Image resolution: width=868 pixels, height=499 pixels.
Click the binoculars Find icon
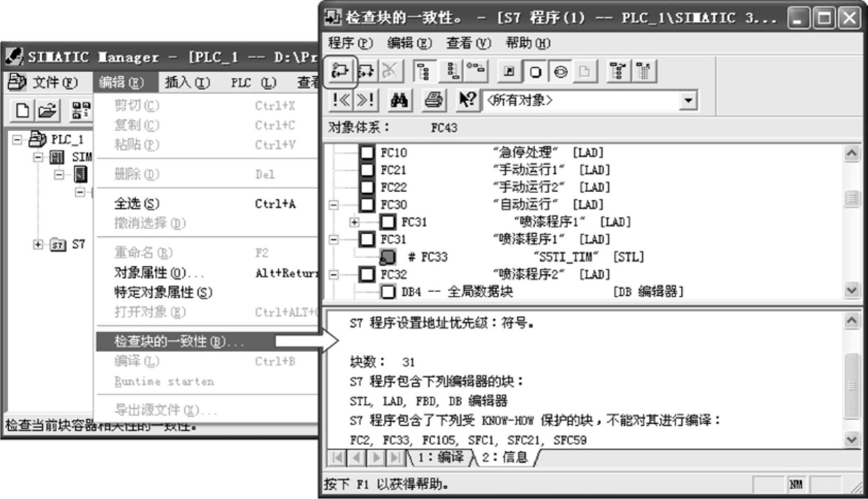pos(399,100)
